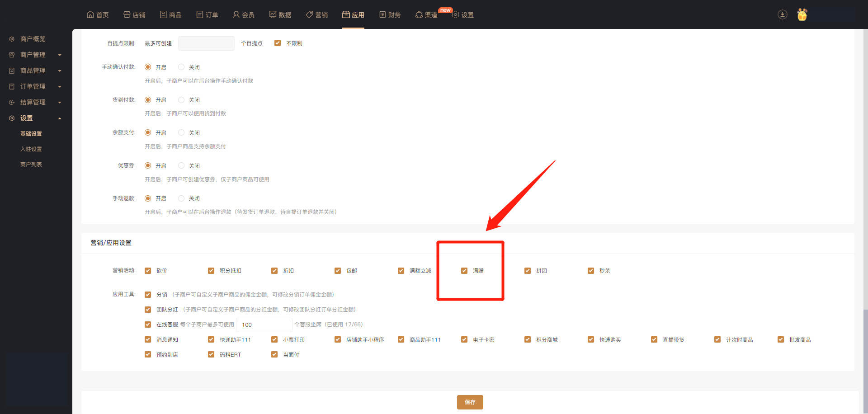
Task: Open 商户列表 link in sidebar
Action: (31, 165)
